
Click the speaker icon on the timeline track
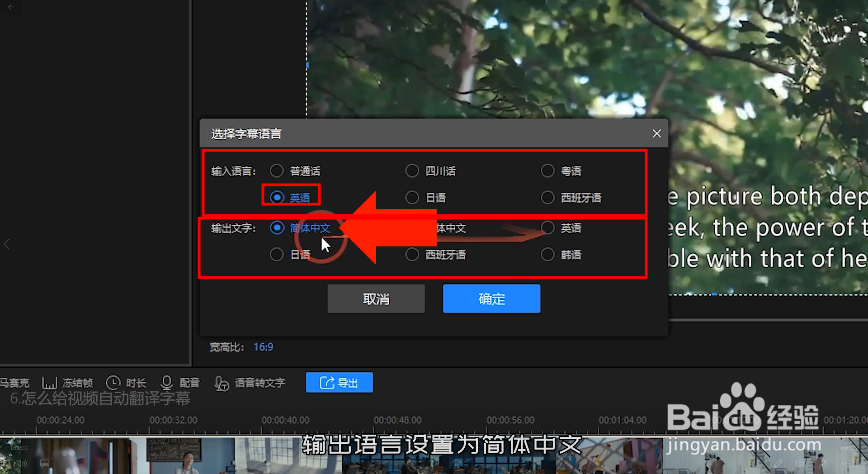tap(21, 463)
